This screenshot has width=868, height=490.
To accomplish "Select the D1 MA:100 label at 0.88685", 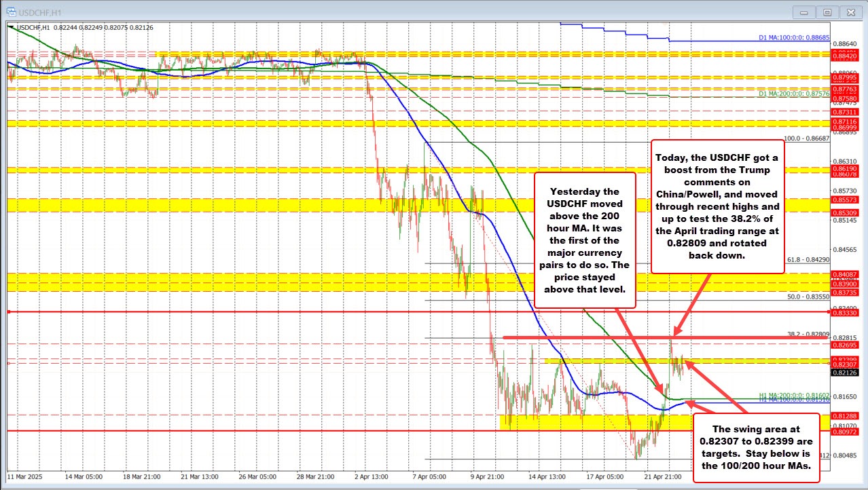I will pos(793,38).
